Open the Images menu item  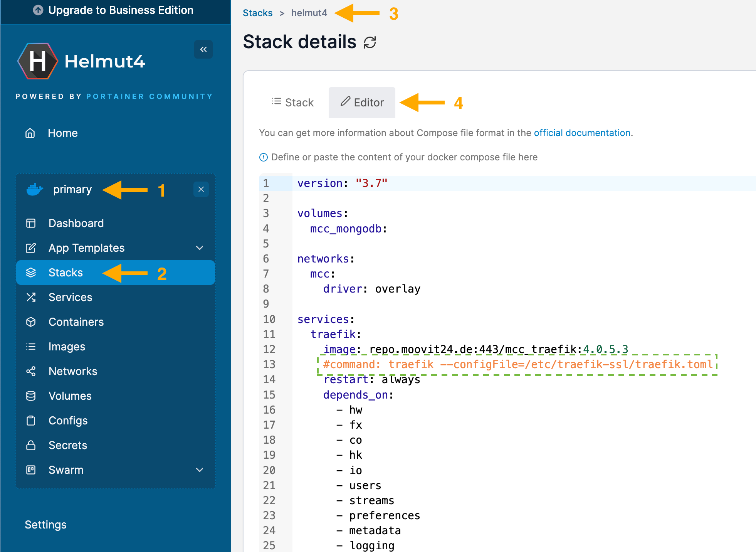[x=67, y=347]
